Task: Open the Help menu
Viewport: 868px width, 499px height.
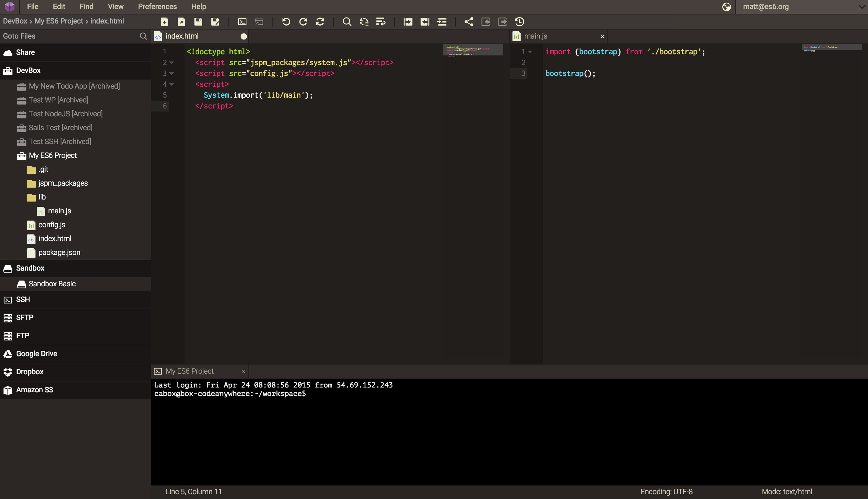Action: click(x=198, y=7)
